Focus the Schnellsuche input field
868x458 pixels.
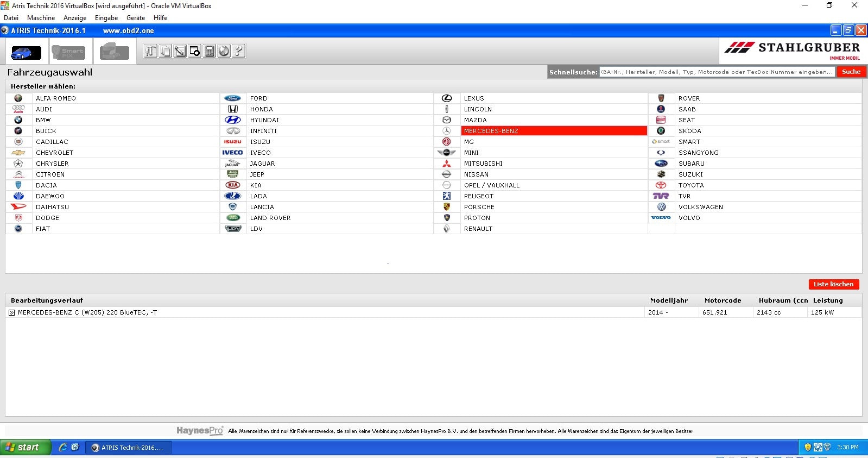[x=717, y=72]
